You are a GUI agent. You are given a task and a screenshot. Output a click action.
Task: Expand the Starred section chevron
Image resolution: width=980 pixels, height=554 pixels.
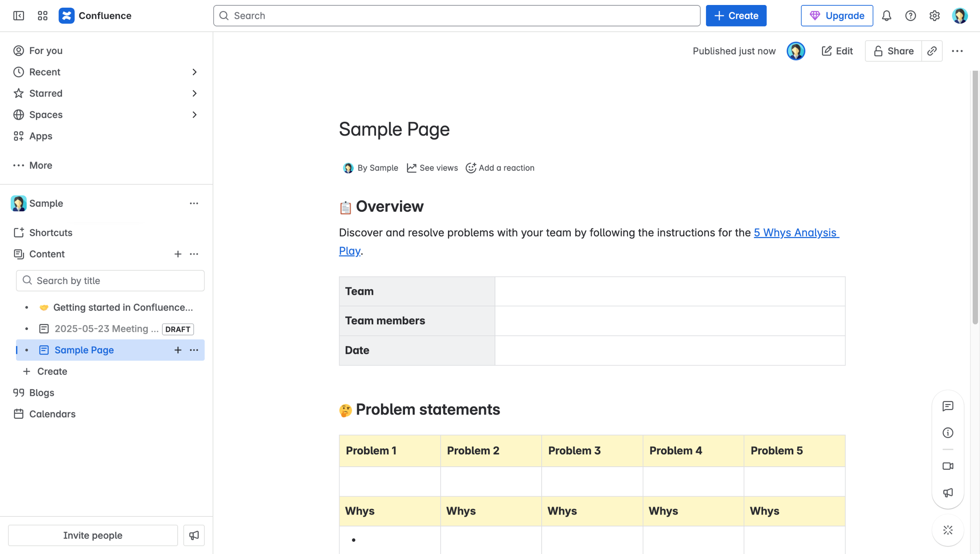(194, 93)
